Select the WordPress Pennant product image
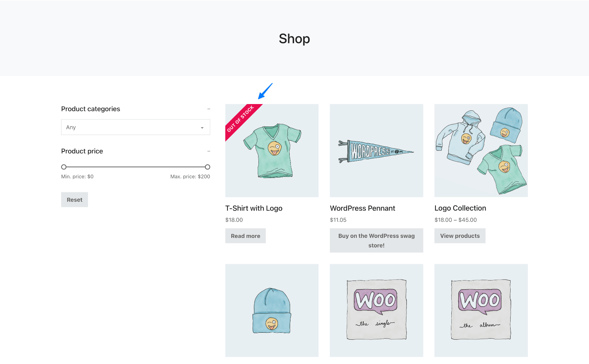 point(376,150)
